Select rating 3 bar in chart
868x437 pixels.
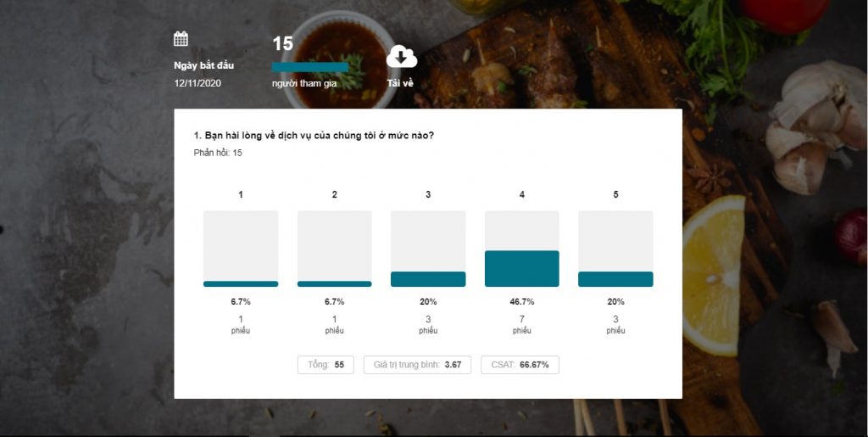tap(428, 249)
